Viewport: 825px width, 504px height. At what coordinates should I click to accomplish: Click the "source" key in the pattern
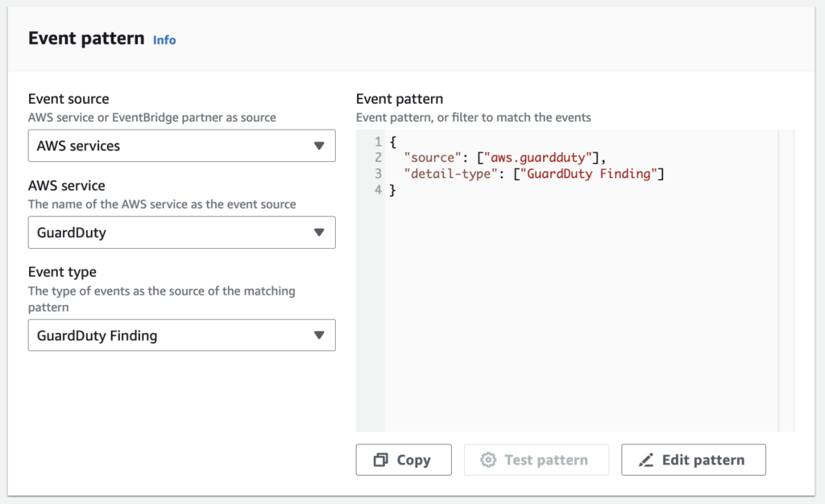point(433,158)
